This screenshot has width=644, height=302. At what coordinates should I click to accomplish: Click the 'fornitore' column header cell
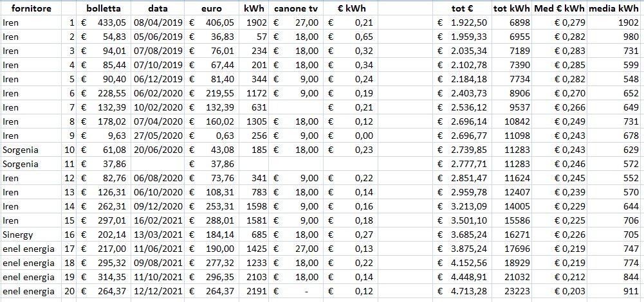31,8
